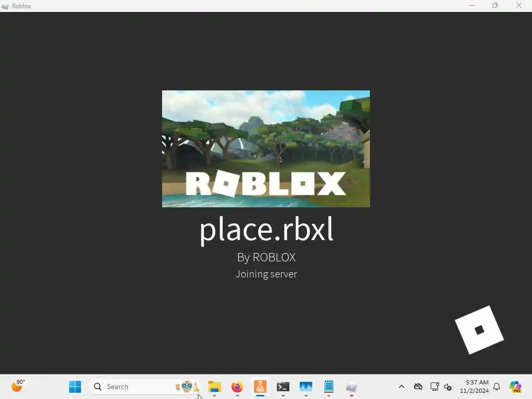
Task: Click the network display tray icon
Action: tap(434, 387)
